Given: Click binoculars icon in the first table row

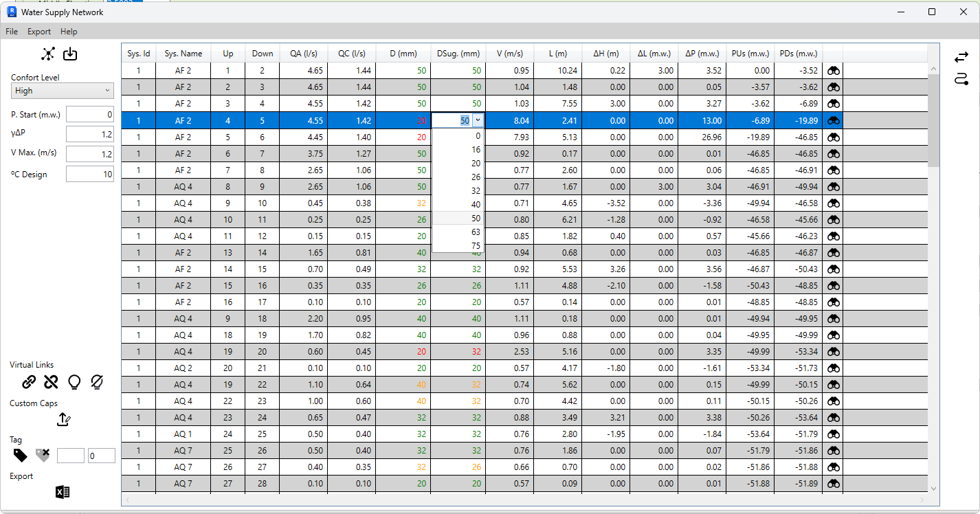Looking at the screenshot, I should coord(833,70).
